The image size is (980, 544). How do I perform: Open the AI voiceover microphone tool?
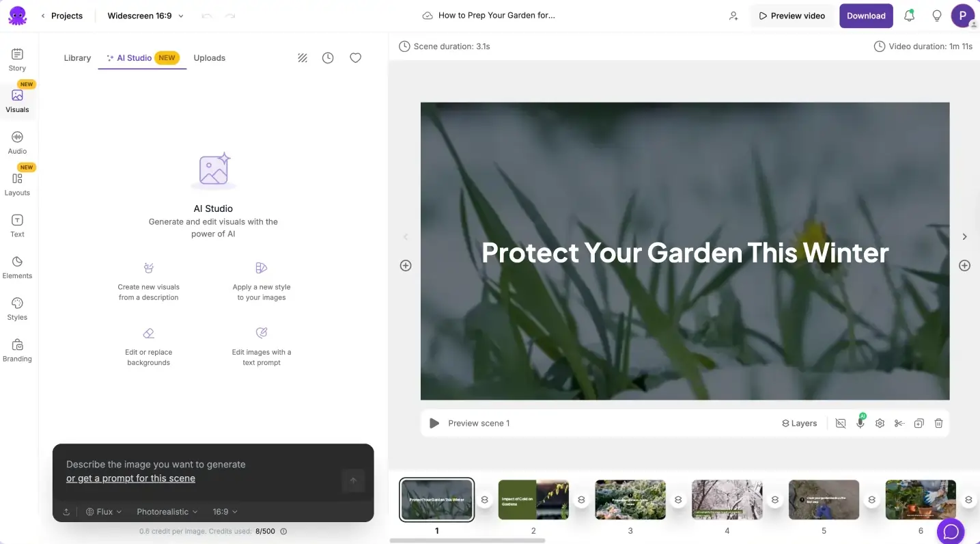tap(860, 423)
